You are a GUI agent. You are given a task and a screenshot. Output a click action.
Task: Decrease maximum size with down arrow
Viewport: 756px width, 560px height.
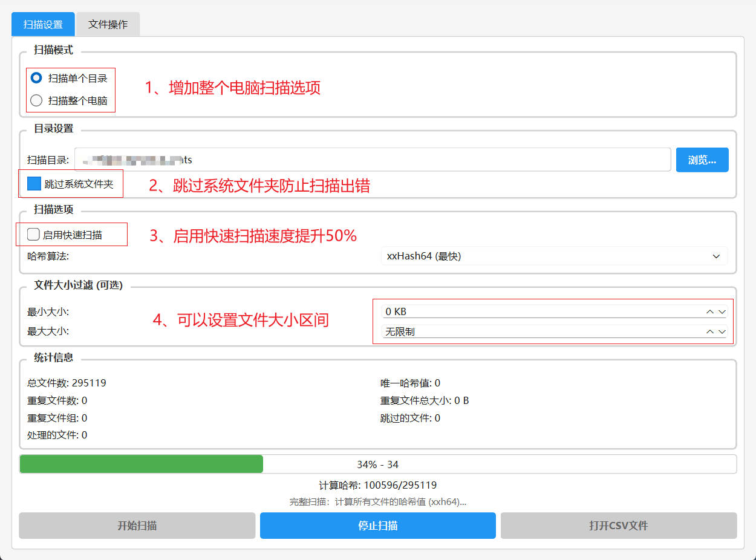(722, 332)
